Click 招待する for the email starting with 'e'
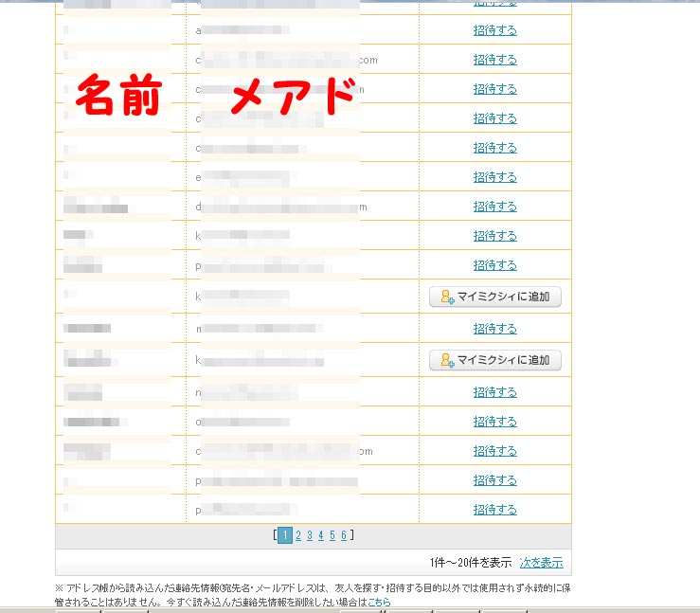The image size is (700, 613). 494,177
